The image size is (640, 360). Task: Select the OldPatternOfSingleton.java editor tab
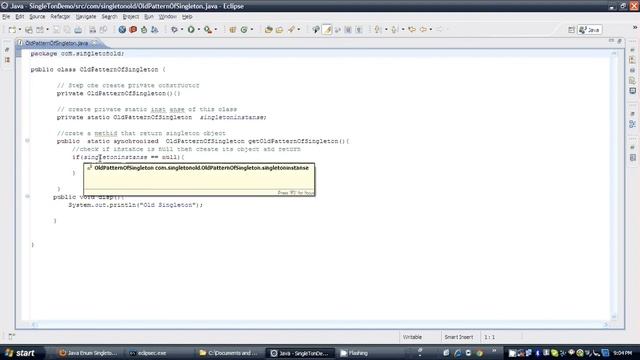56,43
